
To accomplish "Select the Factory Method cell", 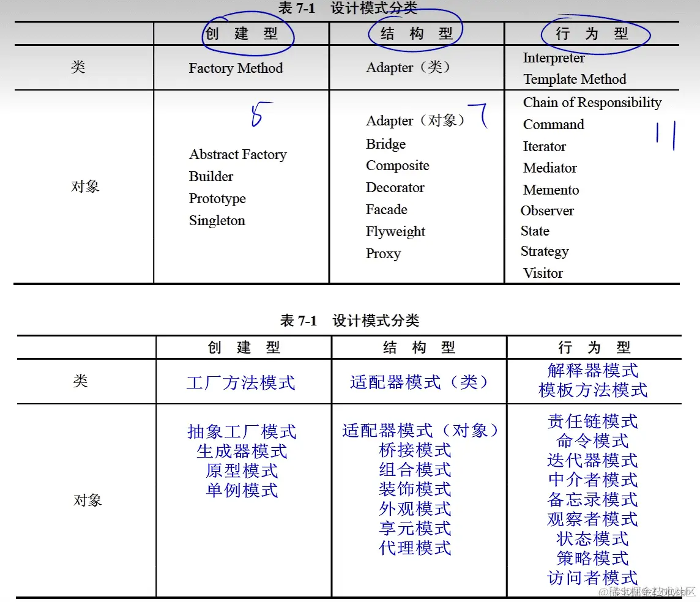I will (235, 68).
